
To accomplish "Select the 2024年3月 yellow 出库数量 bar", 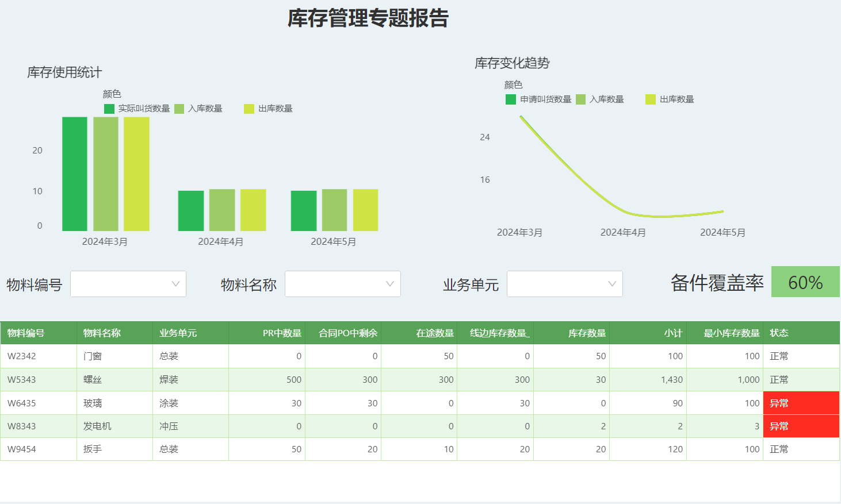I will pyautogui.click(x=136, y=174).
